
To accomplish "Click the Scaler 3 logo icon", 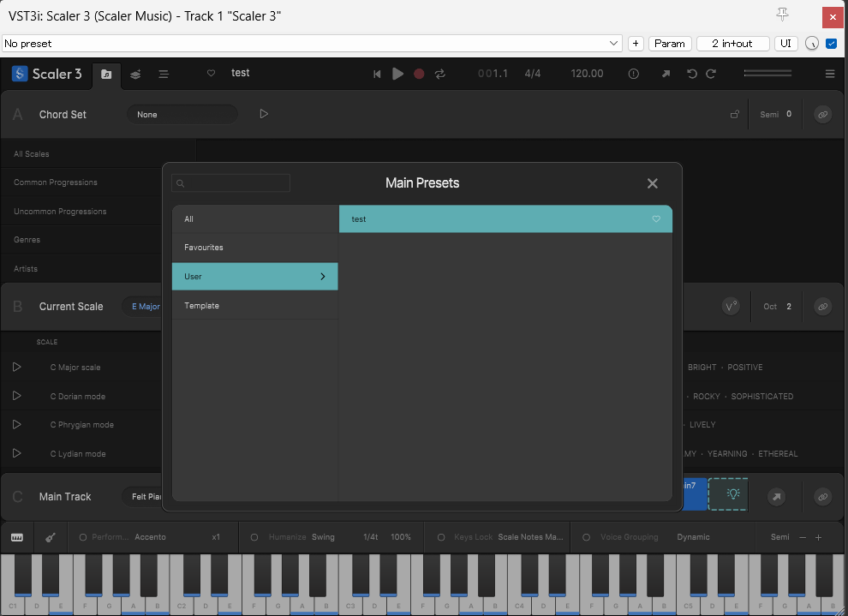I will coord(20,74).
